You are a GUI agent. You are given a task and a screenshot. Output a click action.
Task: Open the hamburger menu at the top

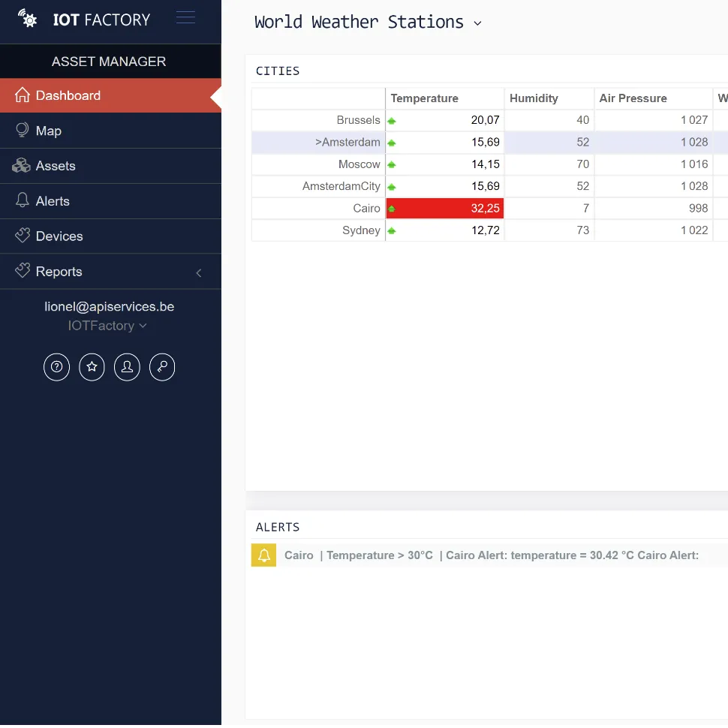point(185,17)
